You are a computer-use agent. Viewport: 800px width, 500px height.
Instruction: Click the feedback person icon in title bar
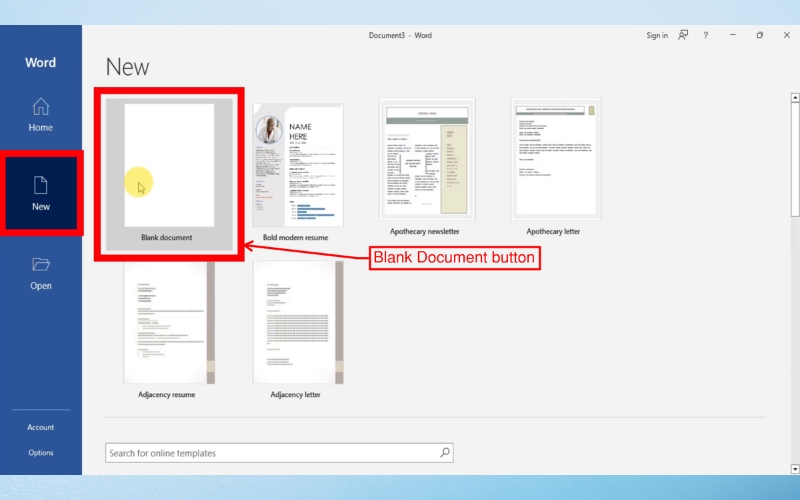(x=683, y=35)
